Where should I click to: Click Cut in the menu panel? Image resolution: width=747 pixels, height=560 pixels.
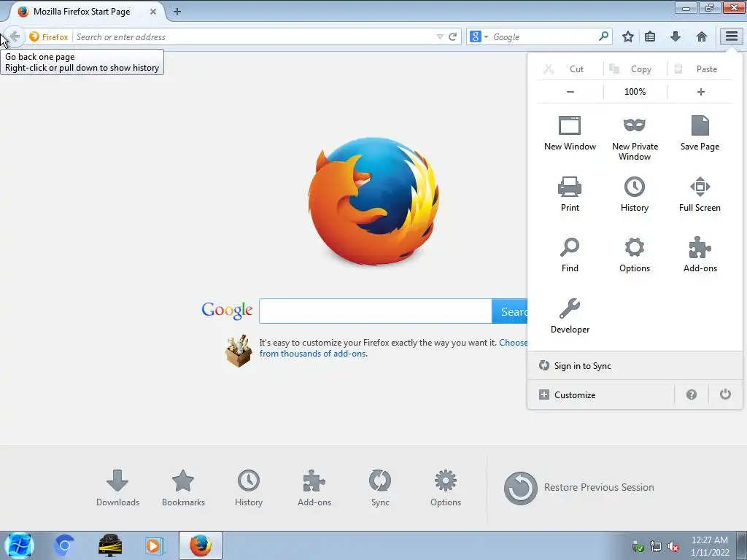tap(570, 69)
